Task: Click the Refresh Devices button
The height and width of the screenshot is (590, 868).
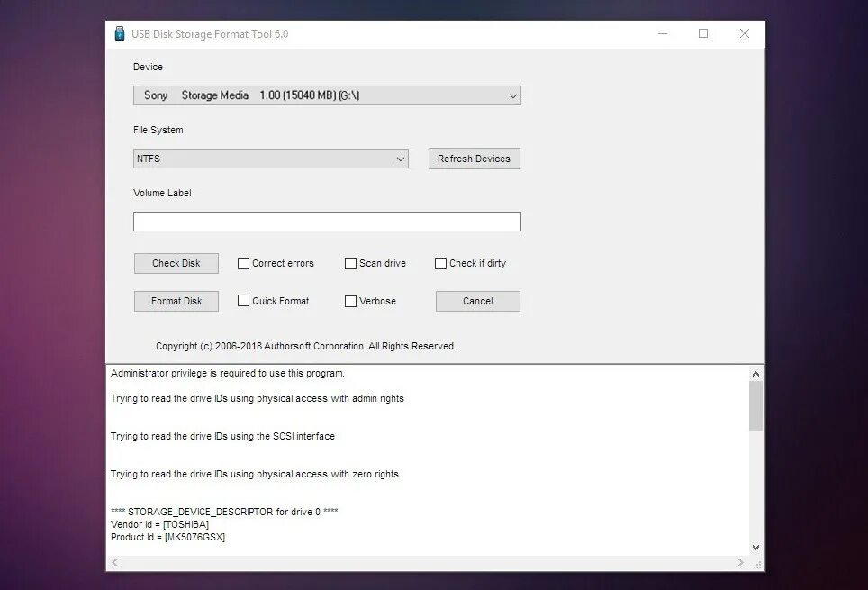Action: (x=474, y=159)
